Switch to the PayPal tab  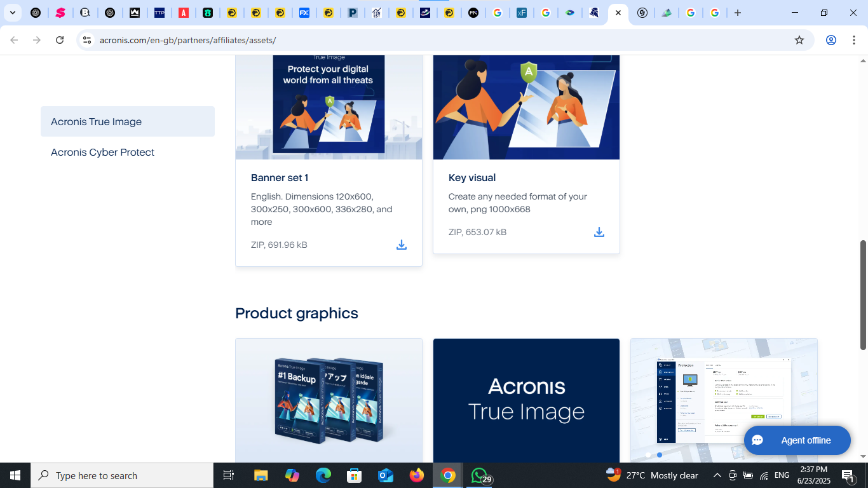353,13
